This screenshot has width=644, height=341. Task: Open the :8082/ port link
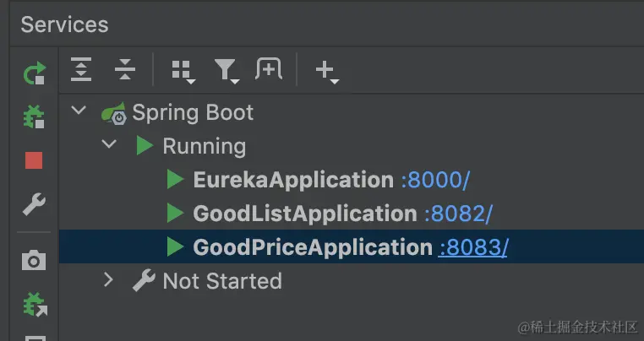coord(458,214)
